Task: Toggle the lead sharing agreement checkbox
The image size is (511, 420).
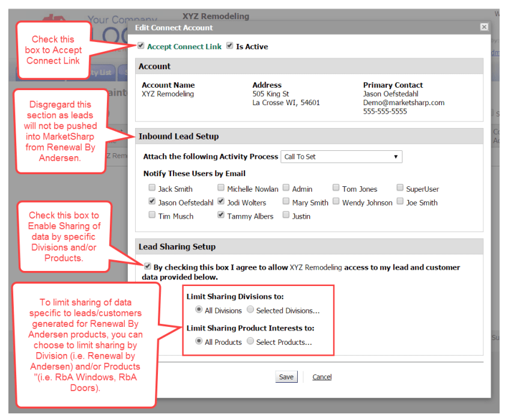Action: click(x=148, y=266)
